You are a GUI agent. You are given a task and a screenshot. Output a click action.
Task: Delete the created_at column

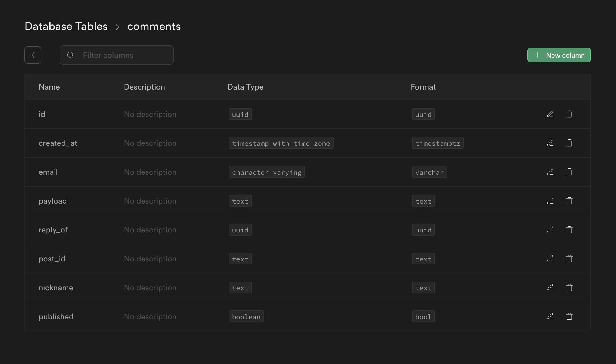point(569,143)
